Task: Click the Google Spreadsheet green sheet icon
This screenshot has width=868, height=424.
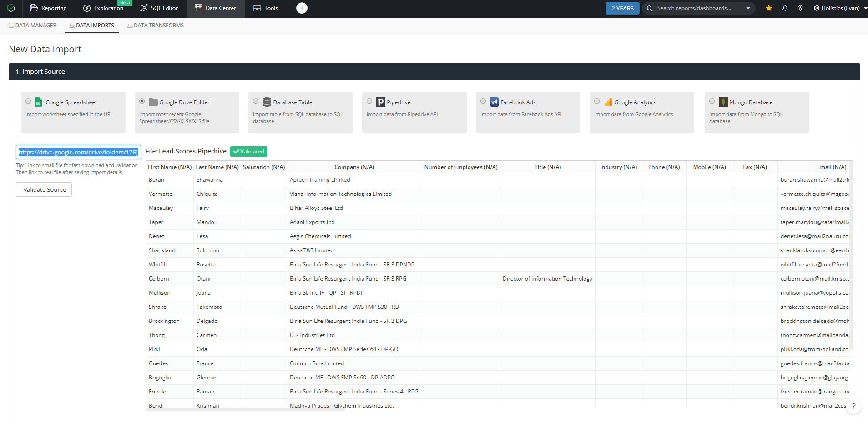Action: tap(39, 102)
